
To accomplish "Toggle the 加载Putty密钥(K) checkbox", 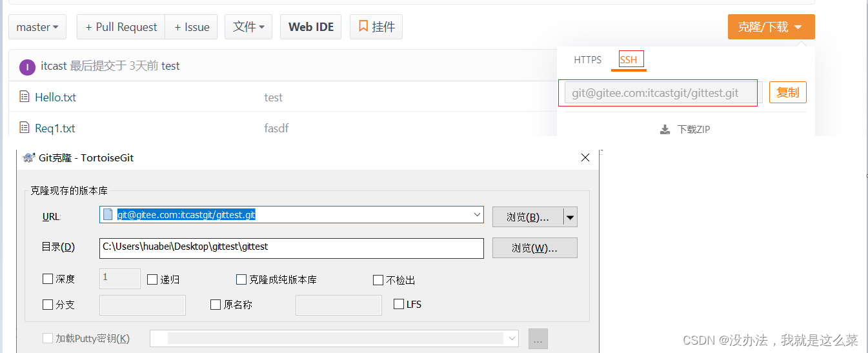I will (48, 338).
